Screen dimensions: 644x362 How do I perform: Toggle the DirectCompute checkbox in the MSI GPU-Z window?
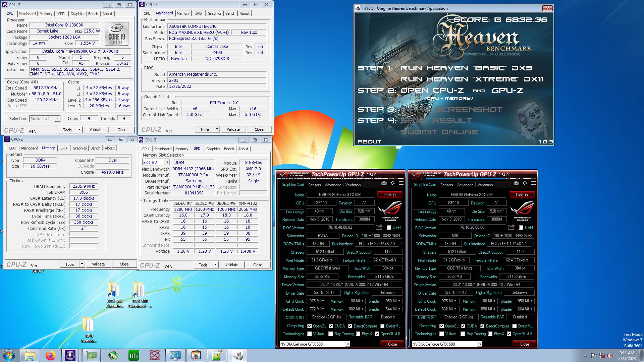[482, 326]
